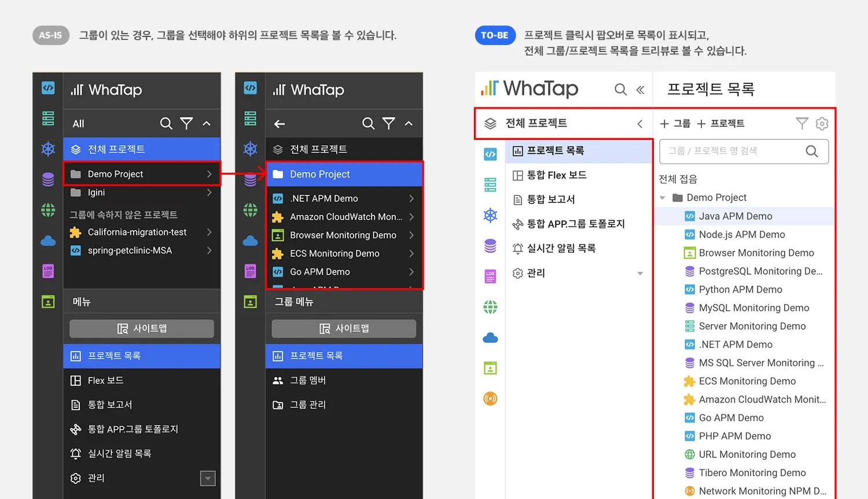The width and height of the screenshot is (868, 499).
Task: Select Tibero Monitoring Demo in the TO-BE tree
Action: click(x=744, y=473)
